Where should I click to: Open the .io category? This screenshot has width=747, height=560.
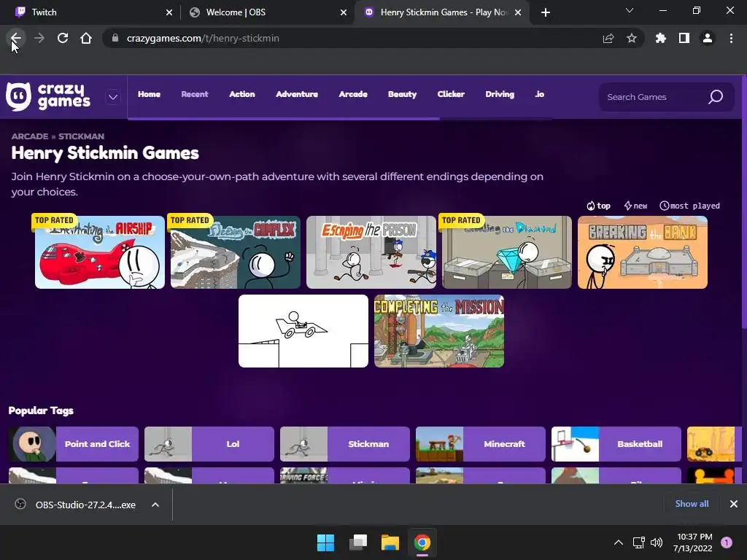pos(539,94)
